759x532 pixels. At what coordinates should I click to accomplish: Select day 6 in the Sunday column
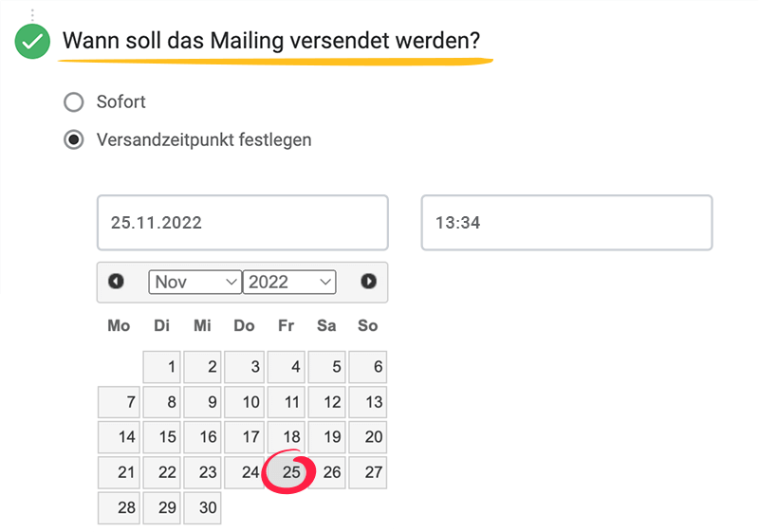pyautogui.click(x=368, y=367)
